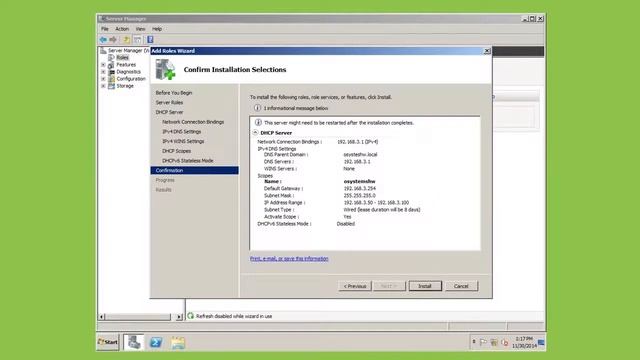Open the File menu

[105, 29]
